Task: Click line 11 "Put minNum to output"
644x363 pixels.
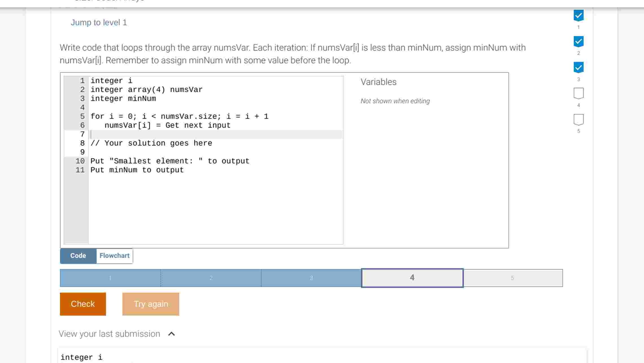Action: 137,169
